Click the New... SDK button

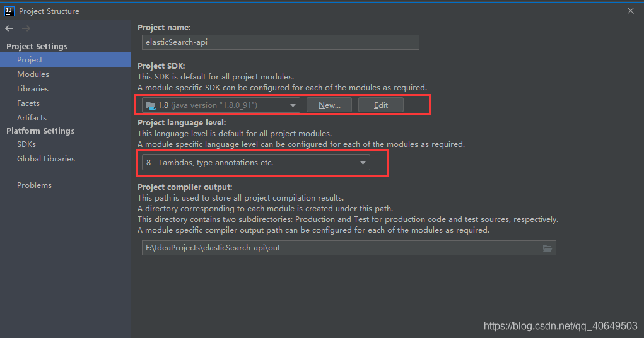(x=329, y=105)
